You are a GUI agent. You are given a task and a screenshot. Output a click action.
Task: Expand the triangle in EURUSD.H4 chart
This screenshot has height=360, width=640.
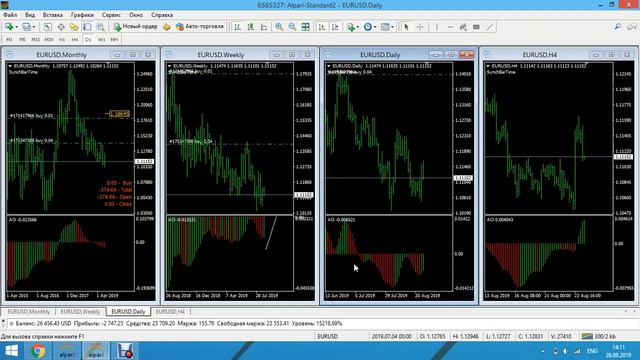(488, 66)
